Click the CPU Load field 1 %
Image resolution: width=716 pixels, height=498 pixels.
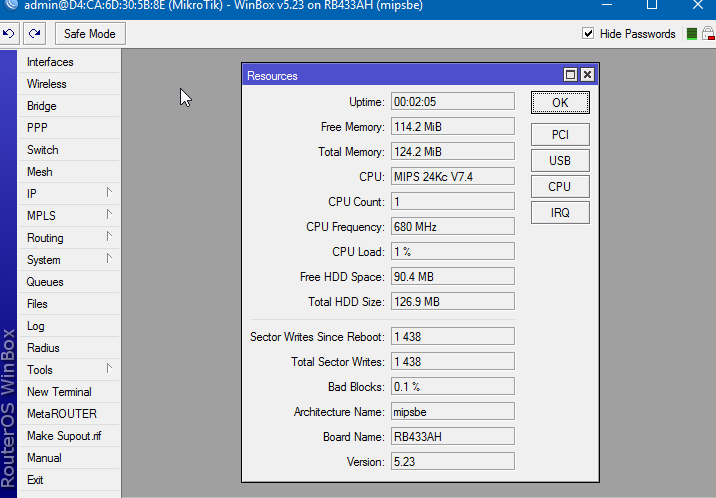453,252
